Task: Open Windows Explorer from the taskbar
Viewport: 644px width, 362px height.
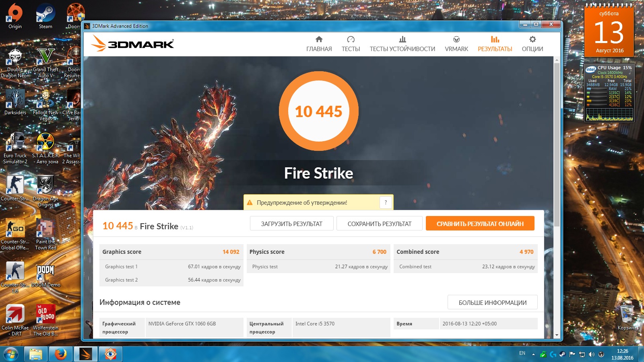Action: [x=36, y=354]
